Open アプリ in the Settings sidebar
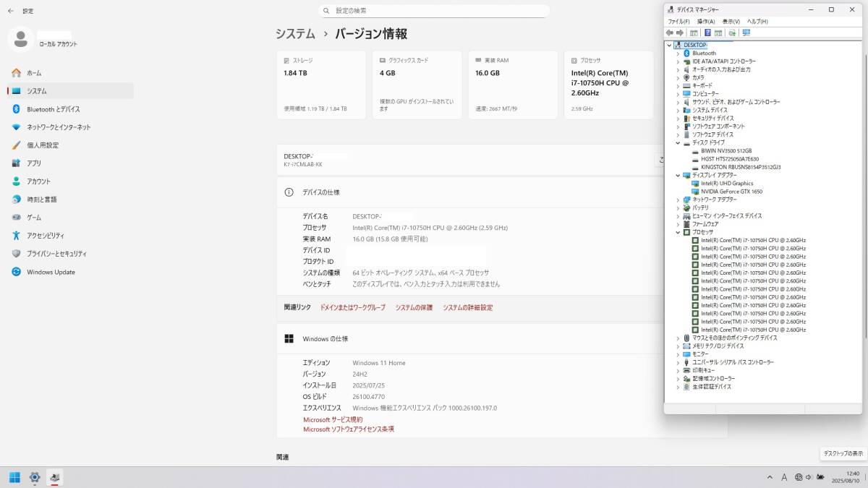Viewport: 868px width, 488px height. click(x=70, y=163)
